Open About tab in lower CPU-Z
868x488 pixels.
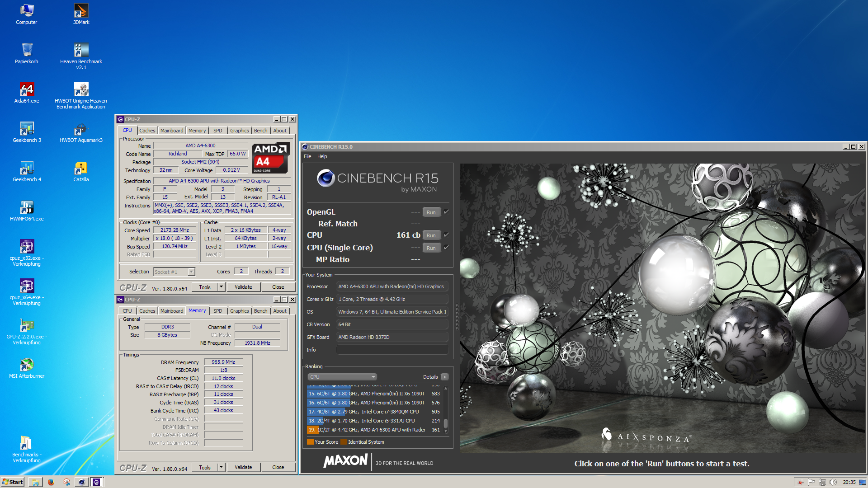click(280, 311)
